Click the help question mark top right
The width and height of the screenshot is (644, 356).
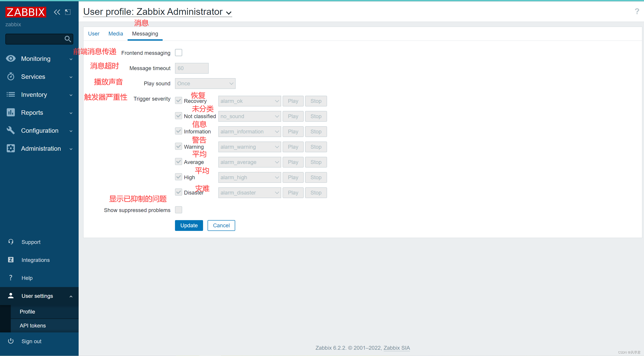(637, 11)
